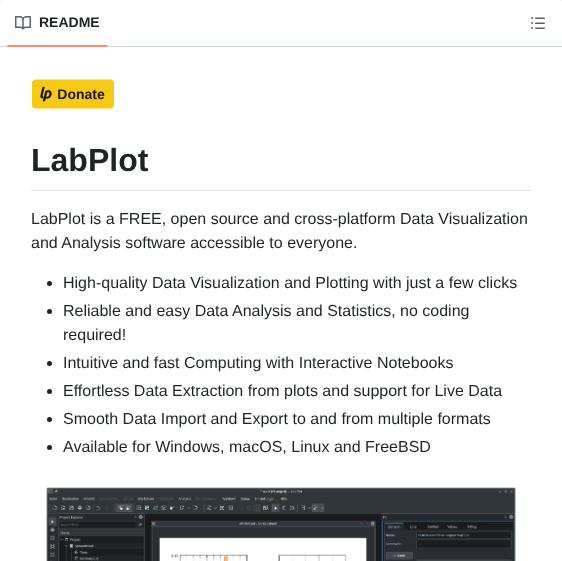
Task: Click bullet 'High-quality Data Visualization and Plotting'
Action: [290, 283]
